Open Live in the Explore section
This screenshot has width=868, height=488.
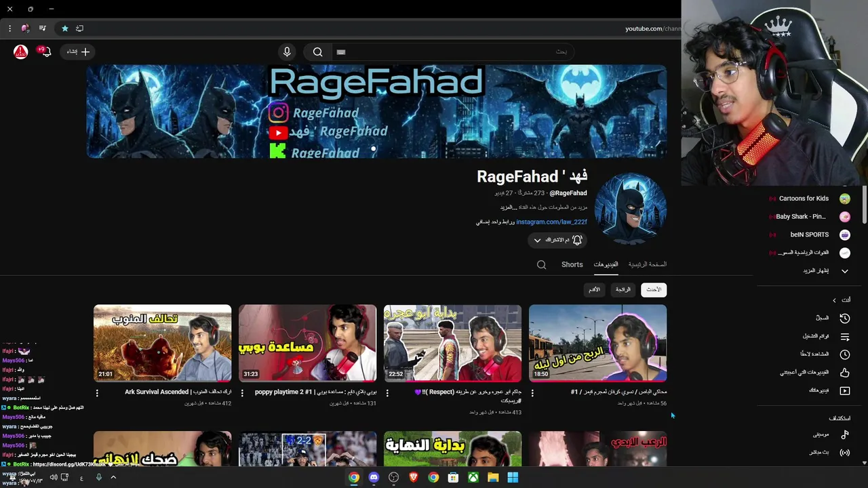[x=829, y=452]
